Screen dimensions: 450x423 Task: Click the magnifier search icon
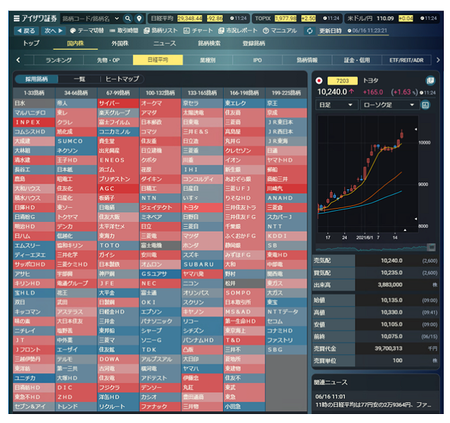(x=128, y=18)
